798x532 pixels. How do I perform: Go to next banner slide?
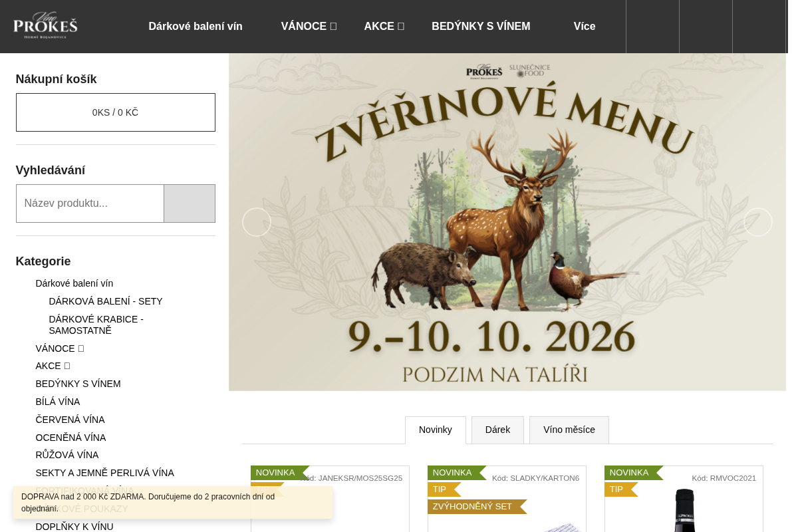(758, 222)
